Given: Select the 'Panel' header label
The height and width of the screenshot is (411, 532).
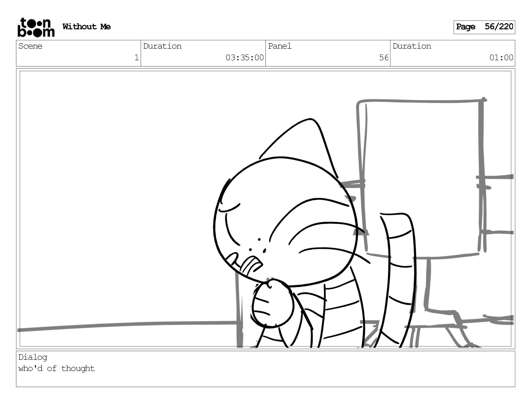Looking at the screenshot, I should [x=280, y=46].
